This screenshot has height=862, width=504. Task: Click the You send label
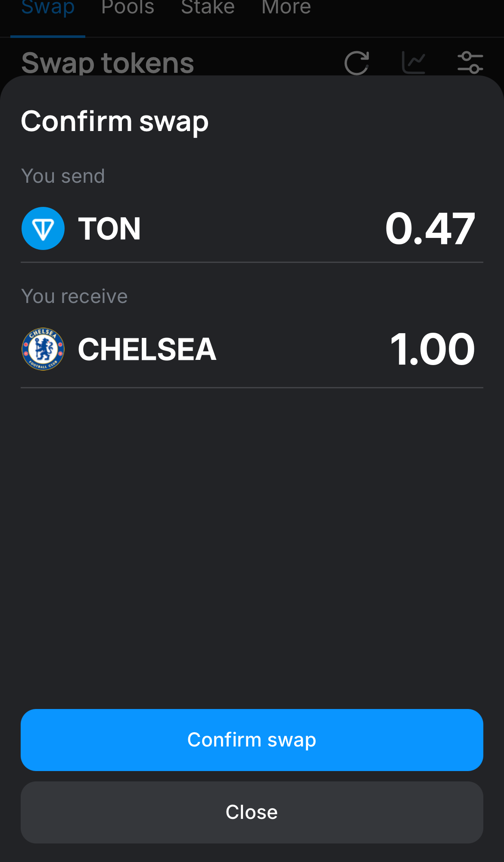[x=63, y=176]
